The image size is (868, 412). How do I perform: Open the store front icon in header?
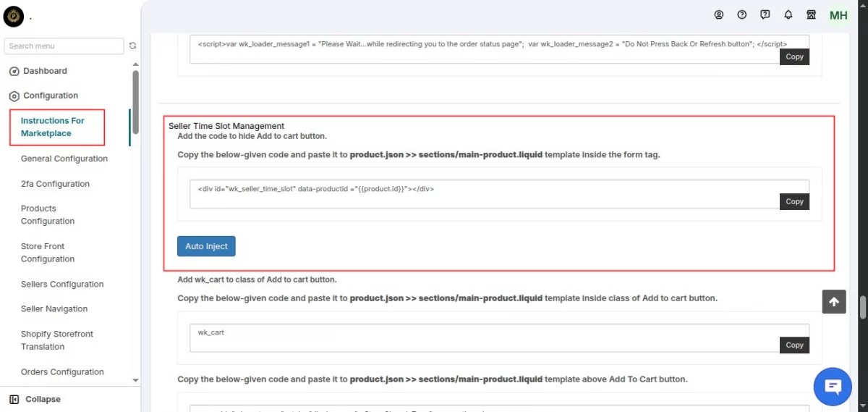click(811, 14)
